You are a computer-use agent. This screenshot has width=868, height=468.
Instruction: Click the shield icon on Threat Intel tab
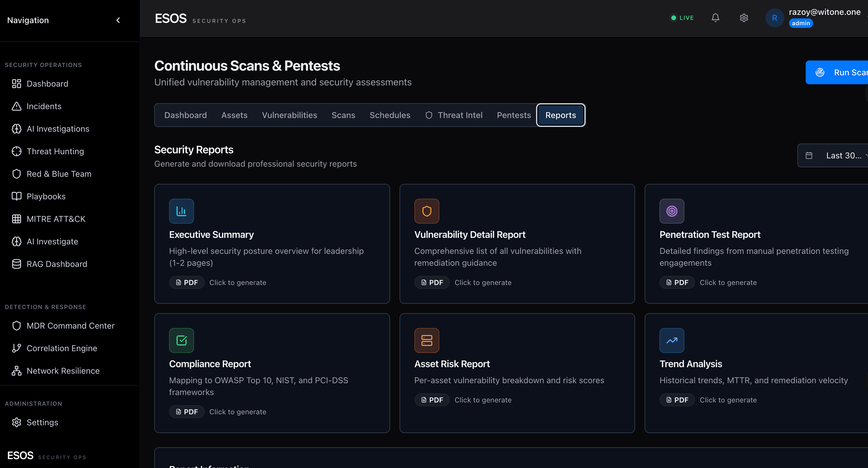(x=429, y=115)
